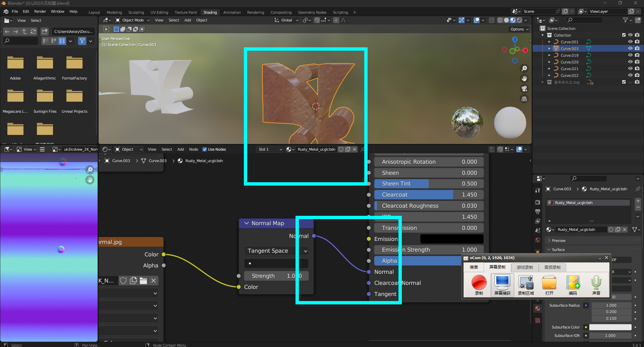644x347 pixels.
Task: Enable file browser filter funnel
Action: pyautogui.click(x=82, y=41)
